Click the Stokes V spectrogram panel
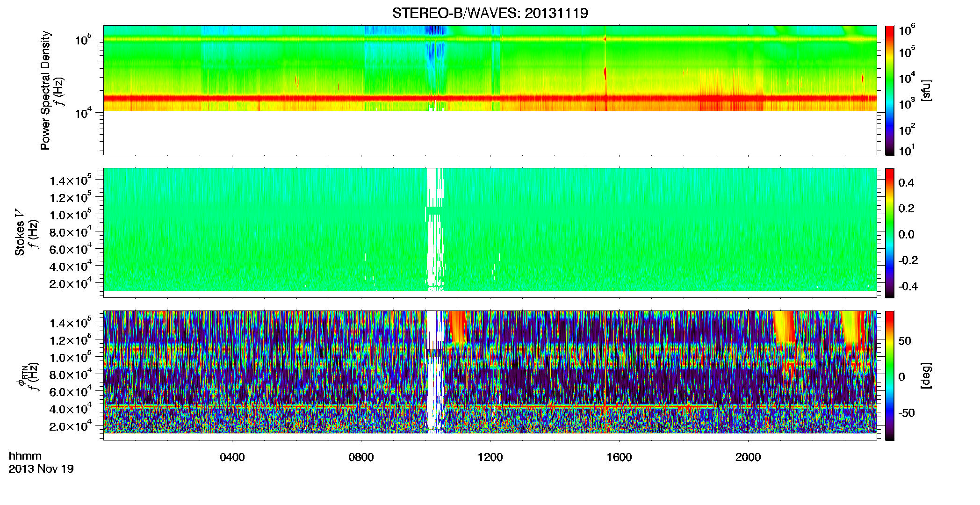The height and width of the screenshot is (505, 980). point(490,233)
